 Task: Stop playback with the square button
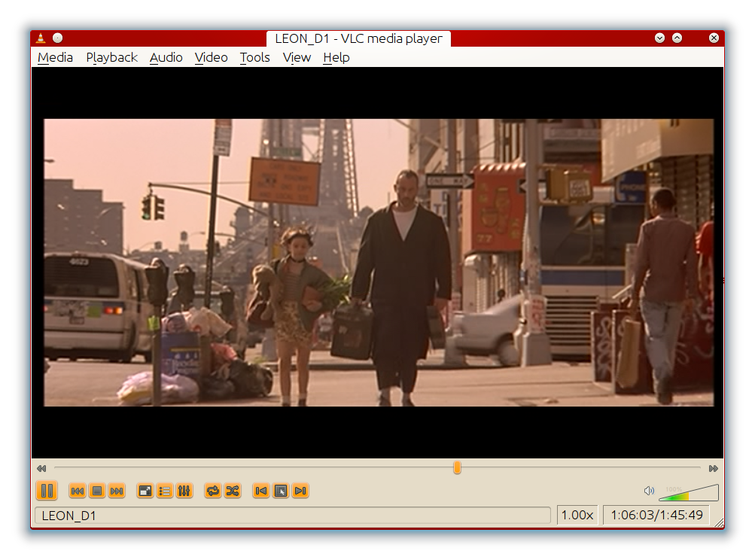pyautogui.click(x=97, y=491)
